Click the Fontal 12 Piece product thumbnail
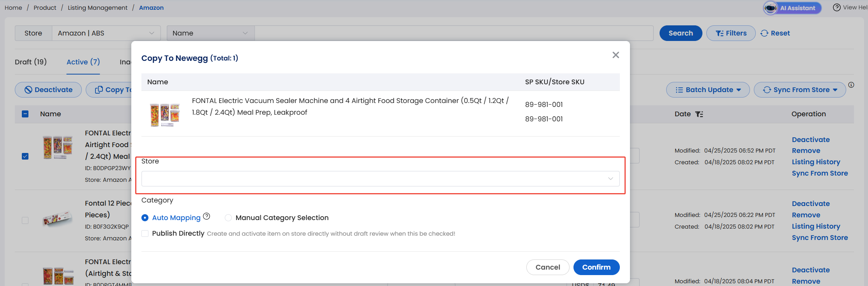868x286 pixels. point(58,218)
